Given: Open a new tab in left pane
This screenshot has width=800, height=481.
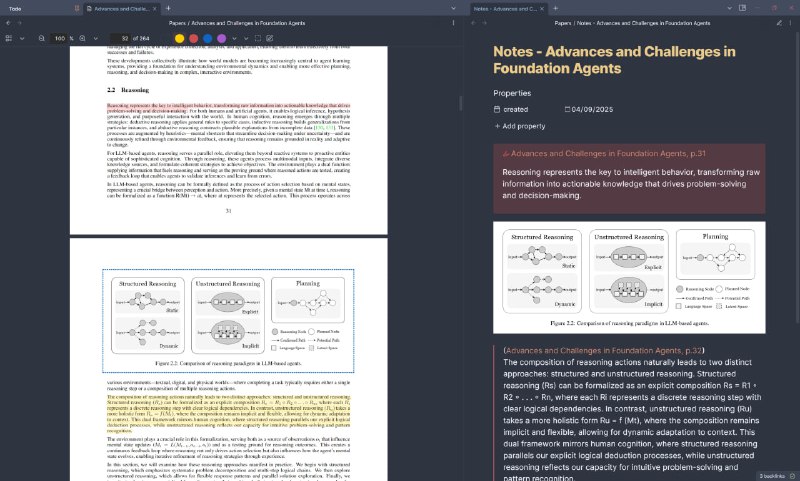Looking at the screenshot, I should 168,8.
